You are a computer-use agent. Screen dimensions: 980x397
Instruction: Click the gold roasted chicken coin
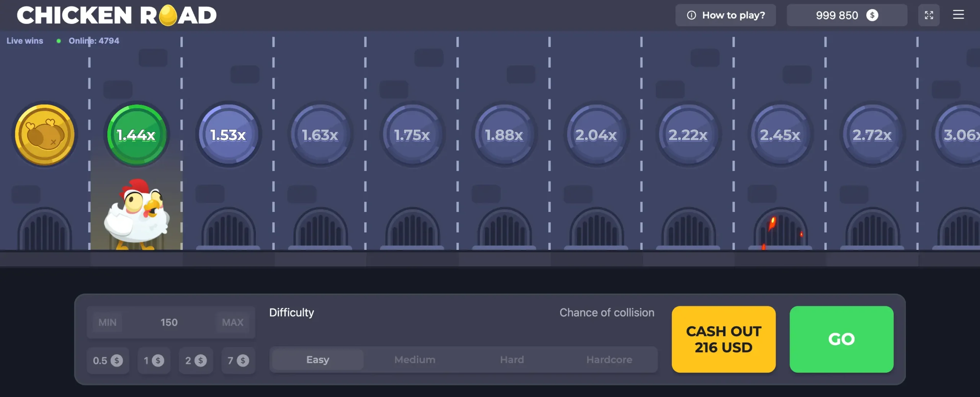[x=45, y=135]
